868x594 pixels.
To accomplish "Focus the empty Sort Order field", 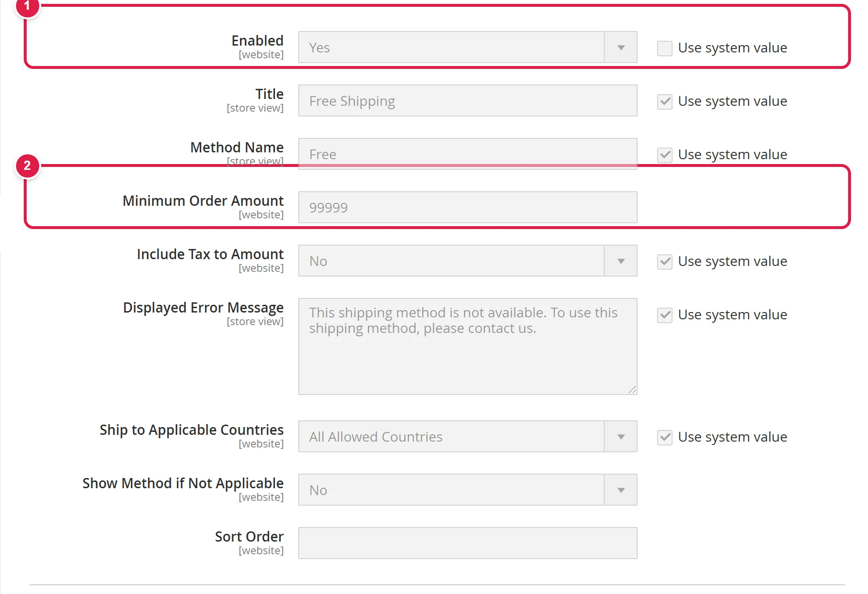I will (x=467, y=543).
